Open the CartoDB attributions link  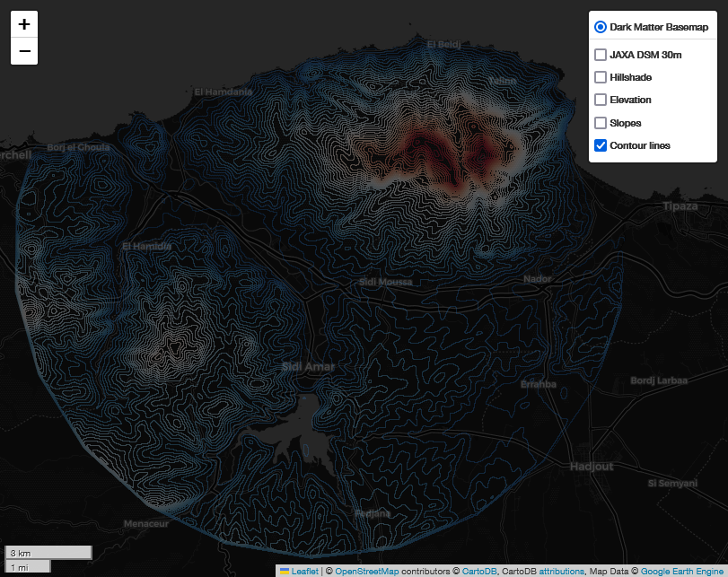(x=560, y=571)
